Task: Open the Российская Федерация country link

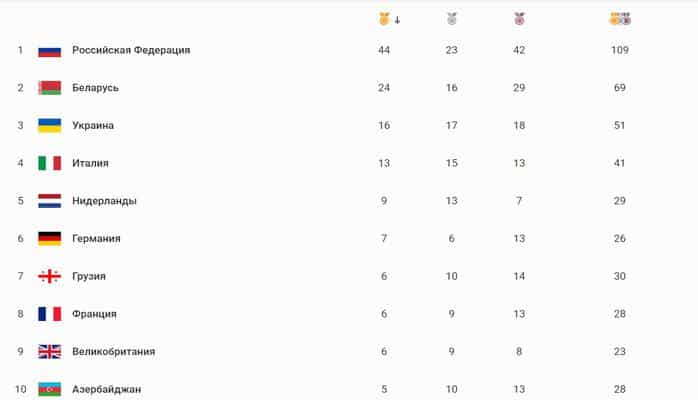Action: click(131, 50)
